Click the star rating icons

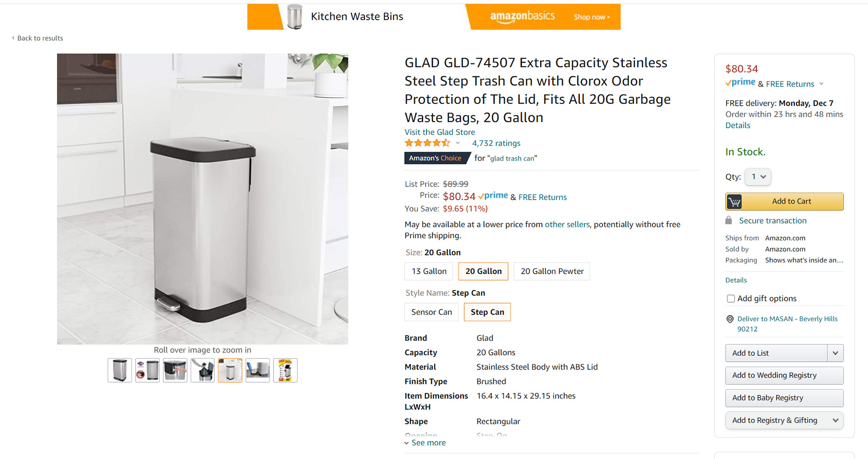click(427, 143)
